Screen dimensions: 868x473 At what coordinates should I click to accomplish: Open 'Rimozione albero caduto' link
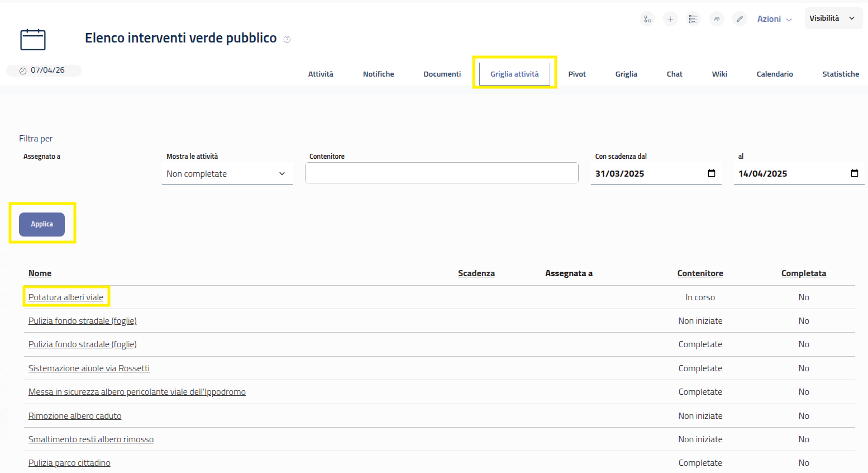tap(75, 416)
